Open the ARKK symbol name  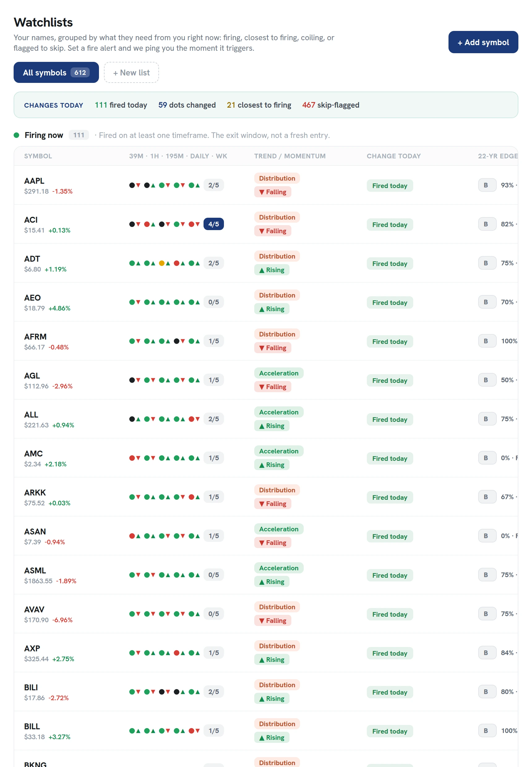point(35,493)
